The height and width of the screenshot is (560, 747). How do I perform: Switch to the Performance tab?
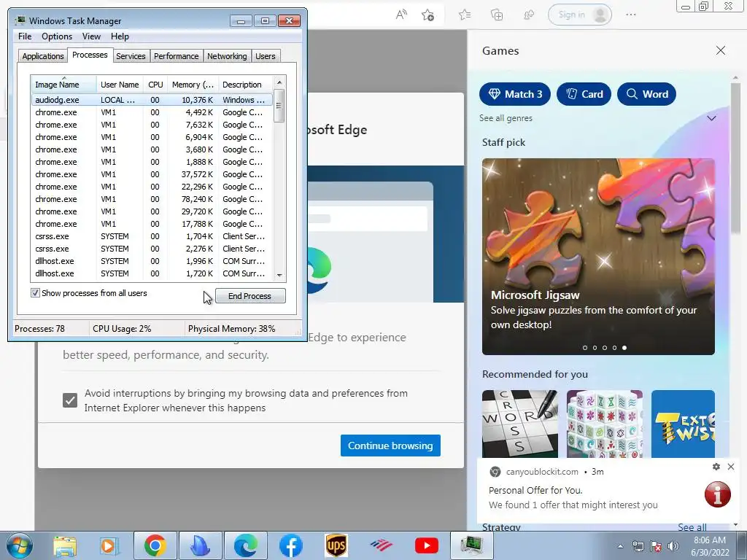click(176, 56)
